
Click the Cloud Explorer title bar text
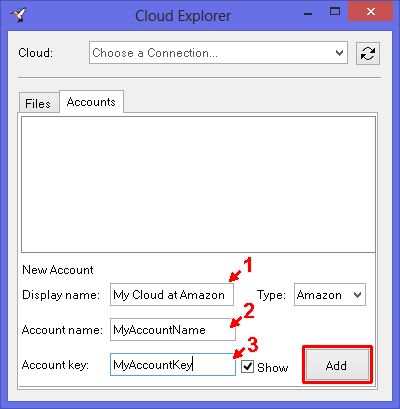(183, 16)
